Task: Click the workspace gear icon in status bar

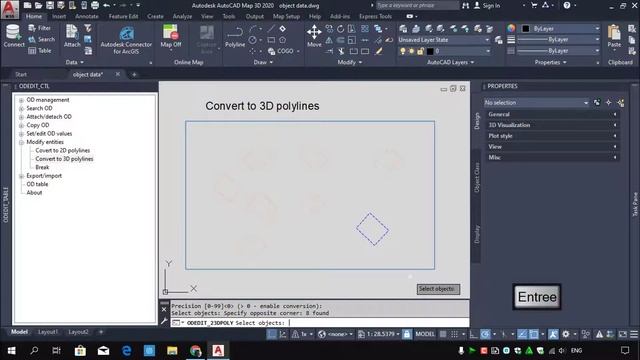Action: [x=565, y=334]
